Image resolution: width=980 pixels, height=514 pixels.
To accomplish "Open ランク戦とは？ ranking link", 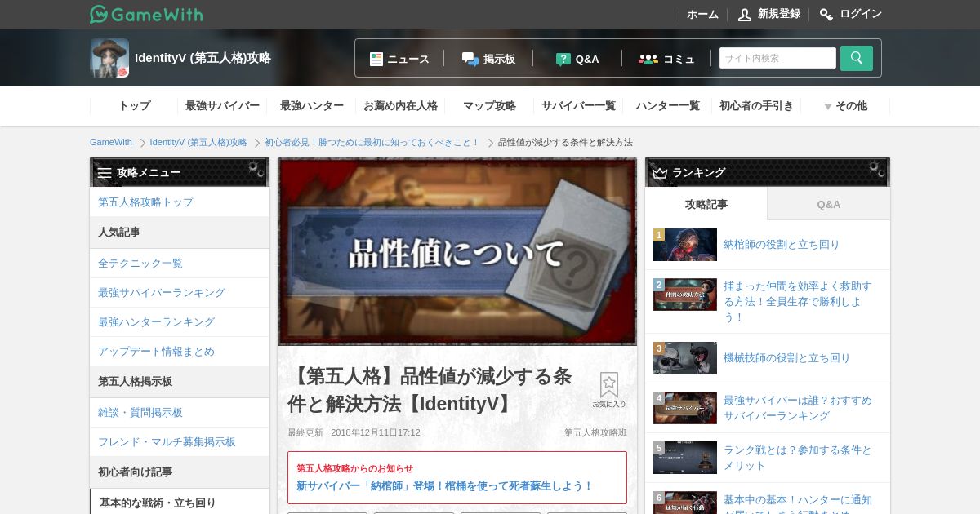I will tap(798, 458).
